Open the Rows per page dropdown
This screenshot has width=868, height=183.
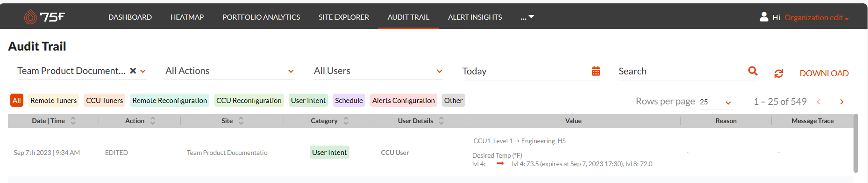point(715,102)
